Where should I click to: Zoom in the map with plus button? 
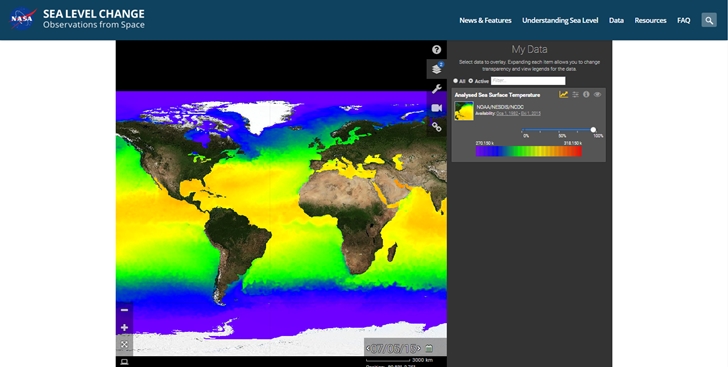point(124,328)
